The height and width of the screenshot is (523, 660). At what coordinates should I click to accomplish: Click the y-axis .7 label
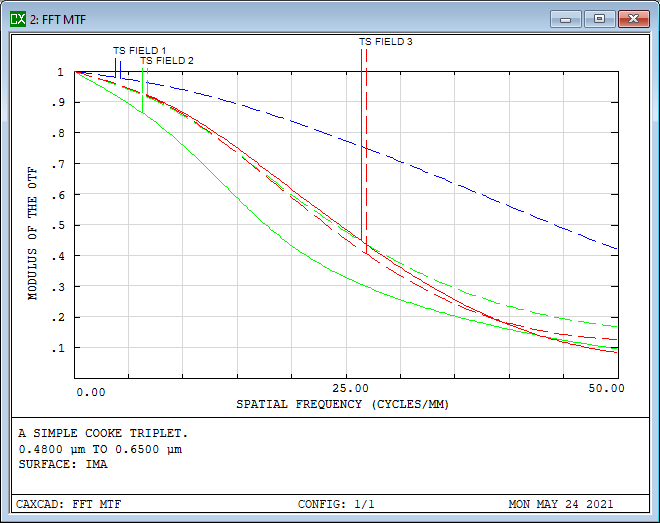click(x=58, y=164)
